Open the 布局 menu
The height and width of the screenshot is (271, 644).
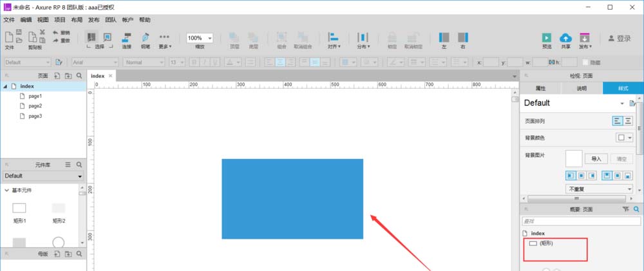pyautogui.click(x=77, y=20)
